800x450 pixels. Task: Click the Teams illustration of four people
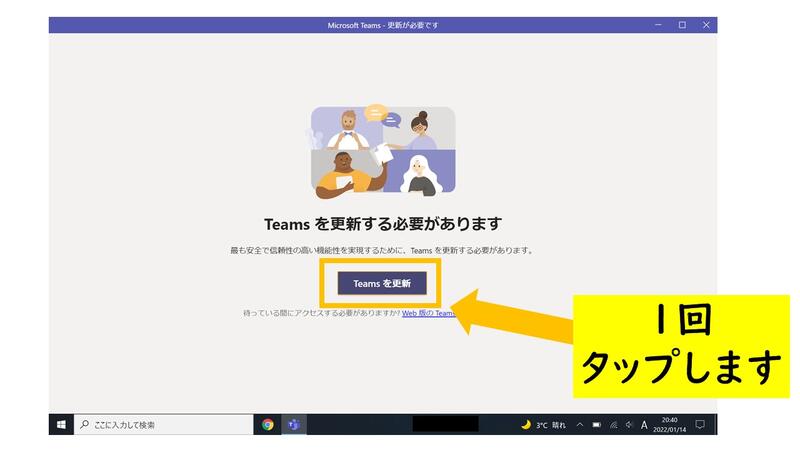point(382,150)
